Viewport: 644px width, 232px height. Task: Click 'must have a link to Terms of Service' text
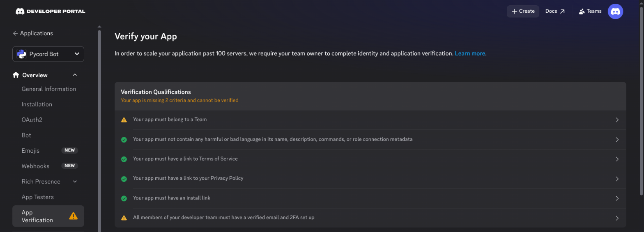185,159
